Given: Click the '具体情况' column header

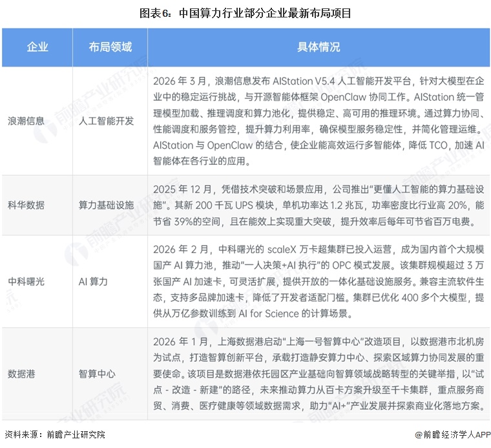Looking at the screenshot, I should 319,47.
